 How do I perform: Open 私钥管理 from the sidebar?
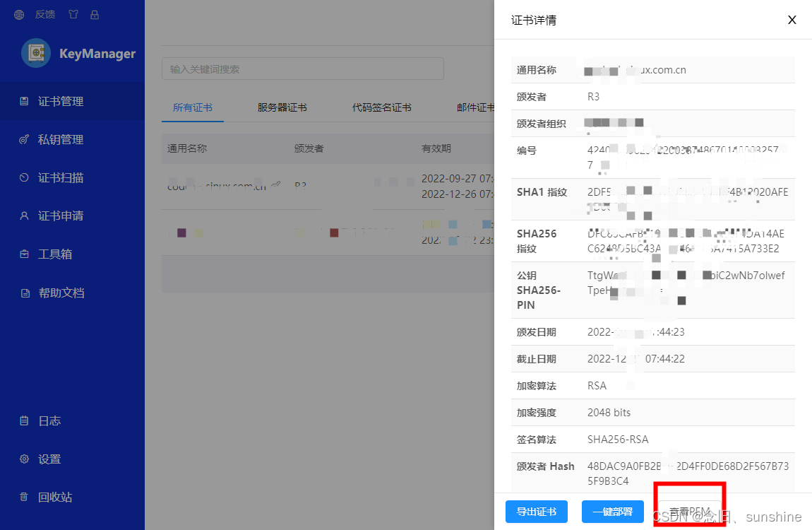(x=61, y=139)
